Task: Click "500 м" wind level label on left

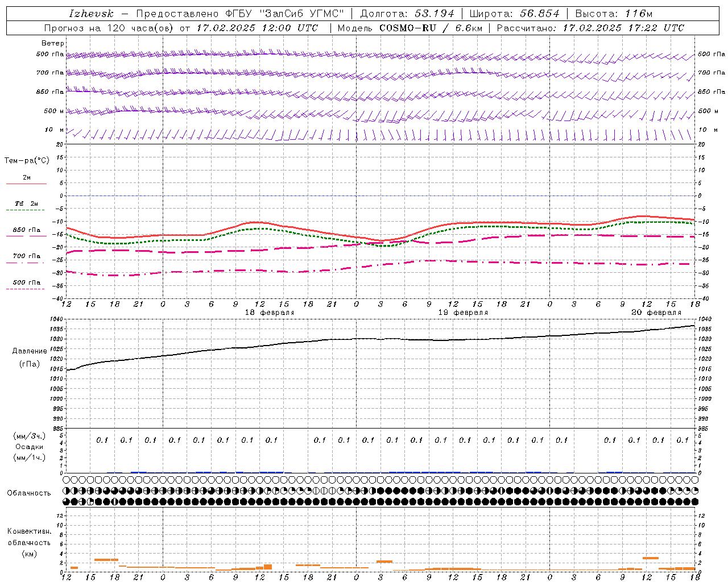Action: point(54,111)
